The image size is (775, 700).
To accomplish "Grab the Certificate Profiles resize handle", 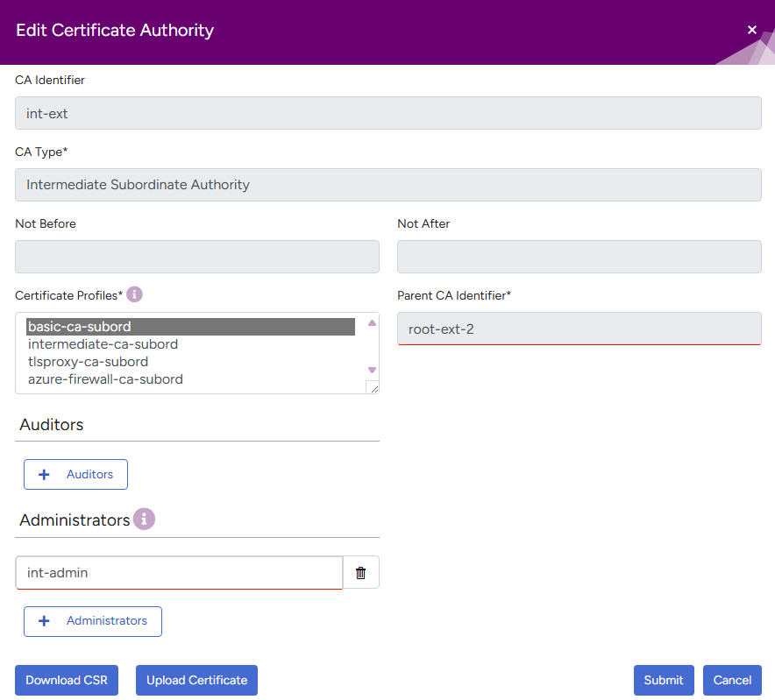I will pos(372,386).
